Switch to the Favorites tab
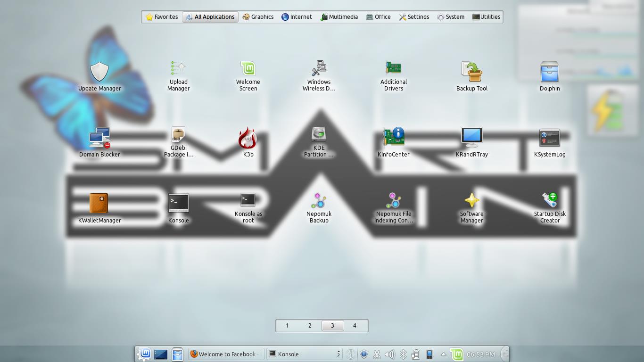This screenshot has height=362, width=644. (x=162, y=17)
